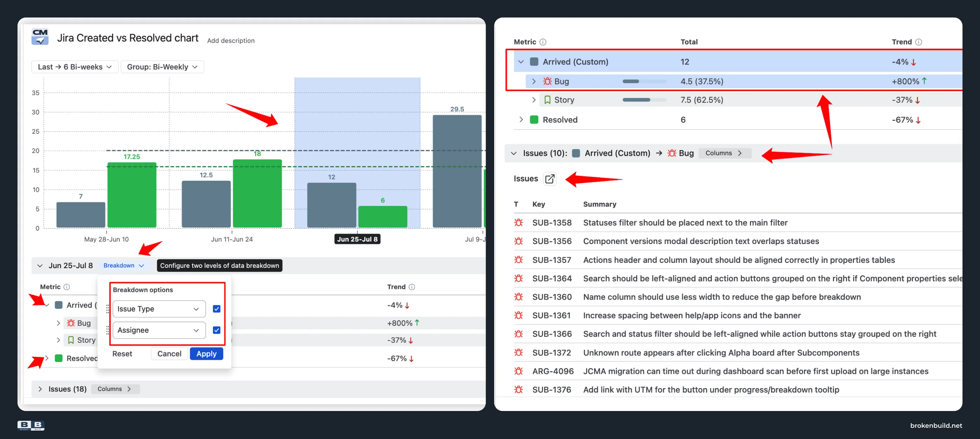This screenshot has width=980, height=439.
Task: Click the green bar labeled 17.25
Action: 132,195
